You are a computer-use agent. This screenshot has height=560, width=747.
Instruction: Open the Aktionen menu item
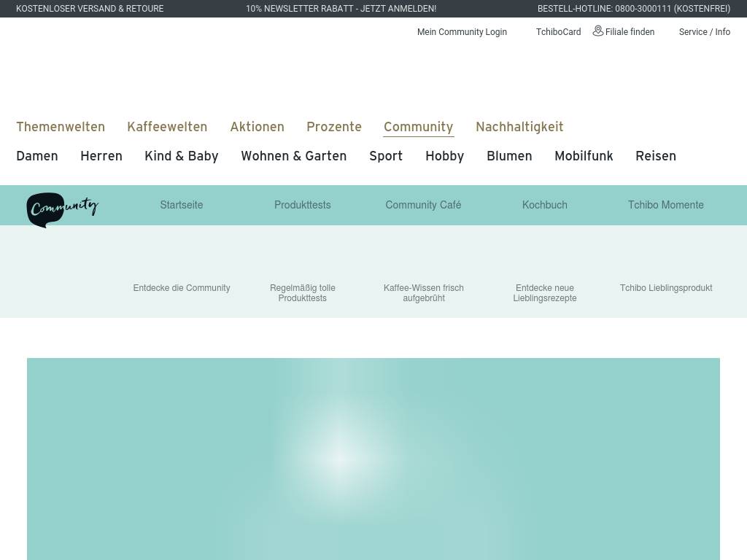coord(257,127)
